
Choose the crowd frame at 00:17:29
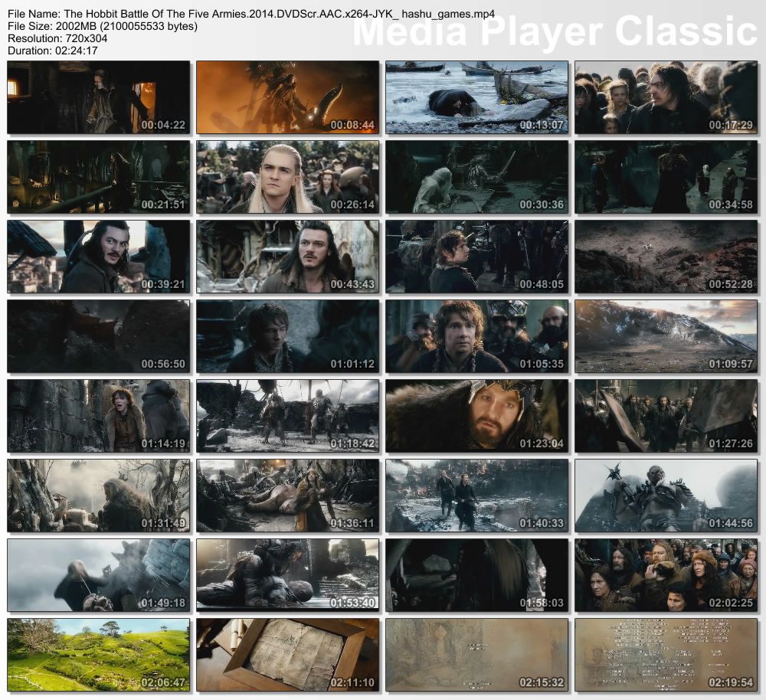click(666, 97)
